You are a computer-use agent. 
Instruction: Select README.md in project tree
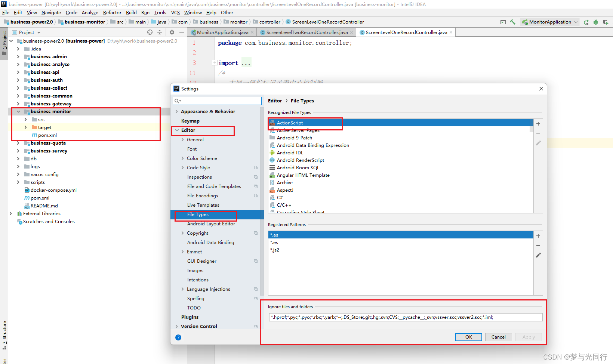[44, 206]
